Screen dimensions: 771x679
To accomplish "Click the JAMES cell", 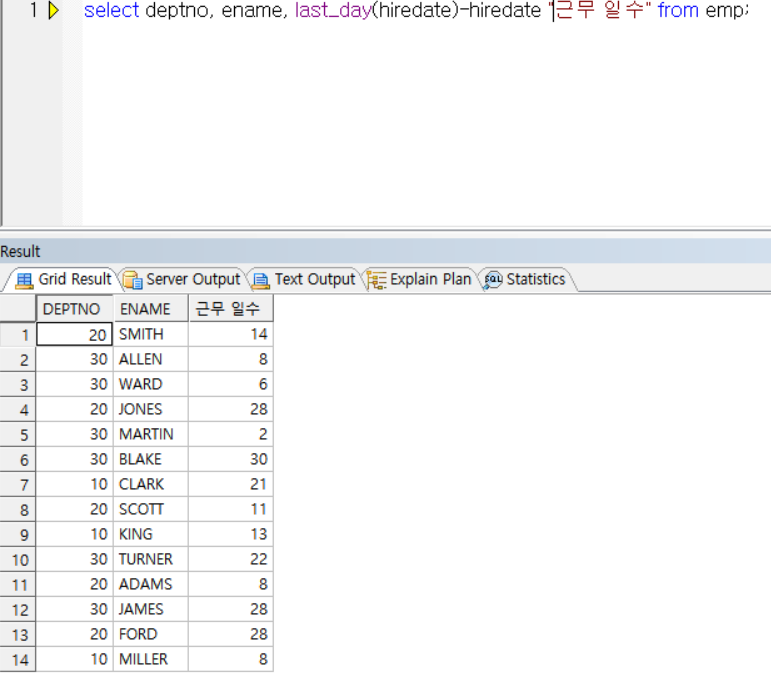I will [x=151, y=610].
